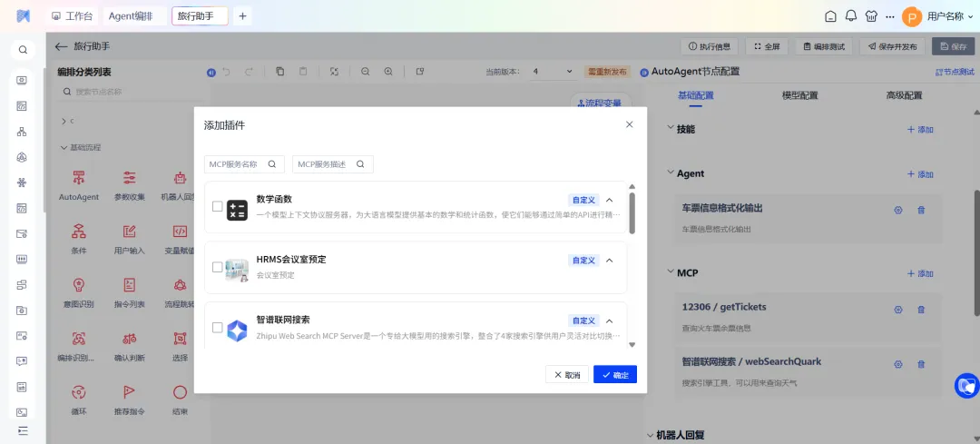The image size is (980, 444).
Task: Collapse the 技能 section
Action: [671, 128]
